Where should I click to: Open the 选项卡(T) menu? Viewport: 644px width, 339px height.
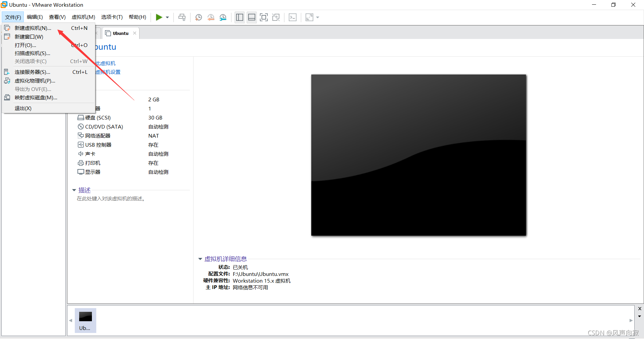tap(112, 17)
